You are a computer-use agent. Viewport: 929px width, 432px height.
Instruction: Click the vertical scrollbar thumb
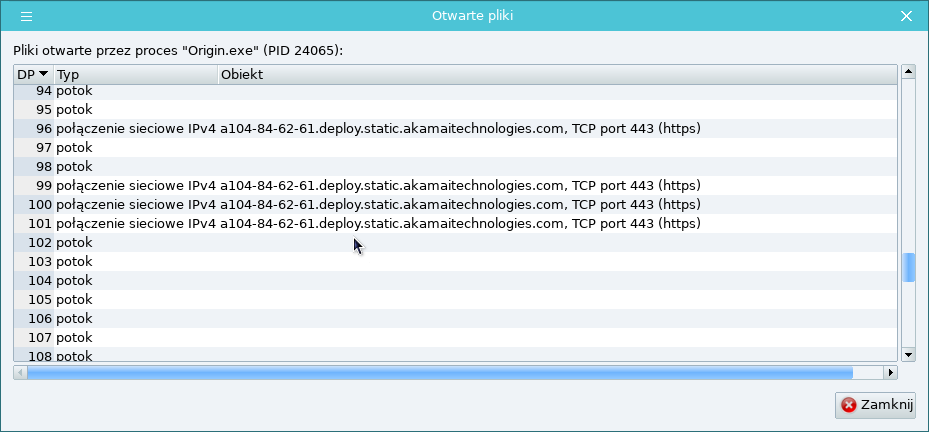(908, 268)
